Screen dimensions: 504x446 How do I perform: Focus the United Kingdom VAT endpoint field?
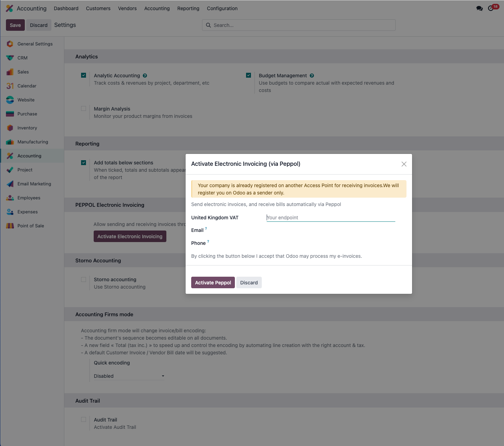click(331, 218)
